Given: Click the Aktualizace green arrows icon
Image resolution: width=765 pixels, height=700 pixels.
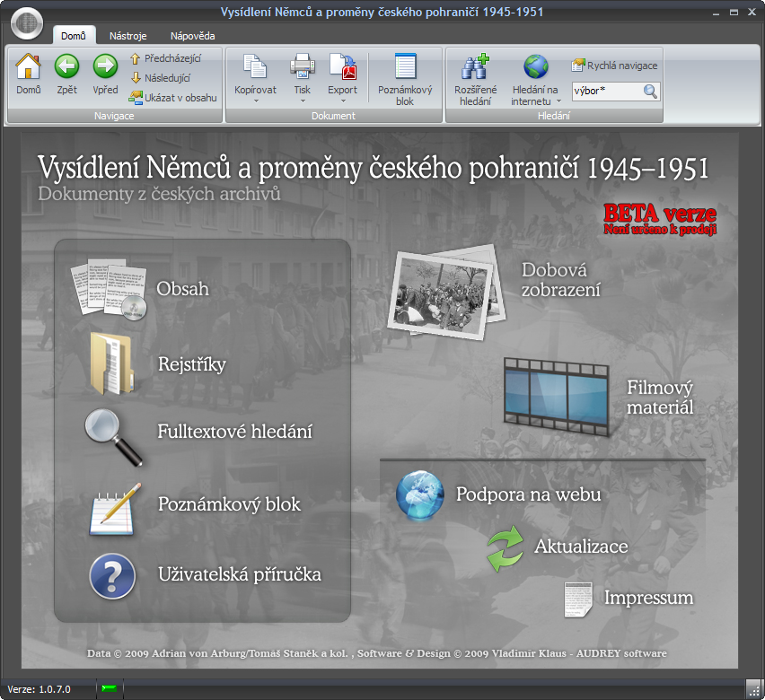Looking at the screenshot, I should pyautogui.click(x=505, y=548).
